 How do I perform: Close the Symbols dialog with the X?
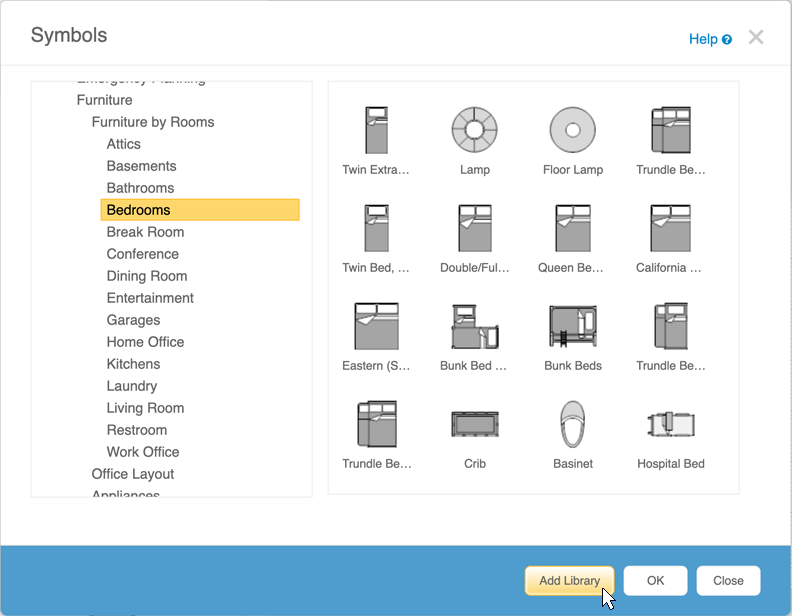click(756, 37)
